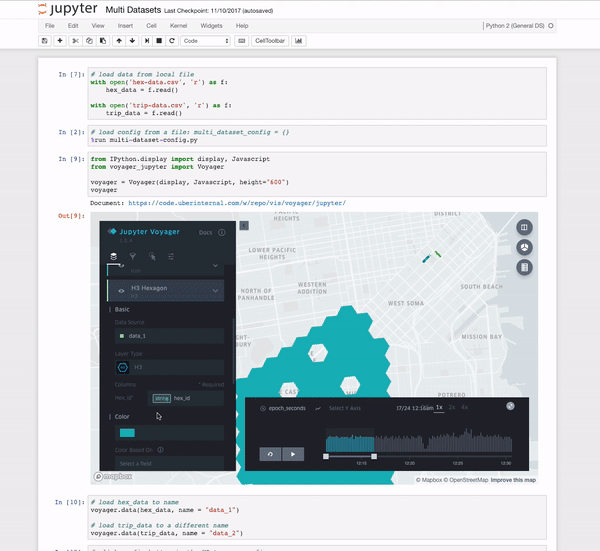Click the teal layer color swatch
The height and width of the screenshot is (551, 600).
tap(127, 433)
